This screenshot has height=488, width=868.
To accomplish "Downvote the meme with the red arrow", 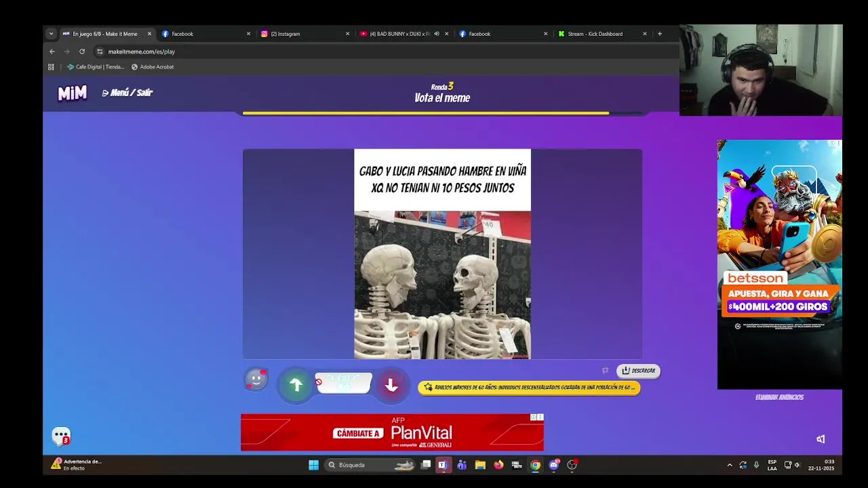I will click(x=391, y=385).
